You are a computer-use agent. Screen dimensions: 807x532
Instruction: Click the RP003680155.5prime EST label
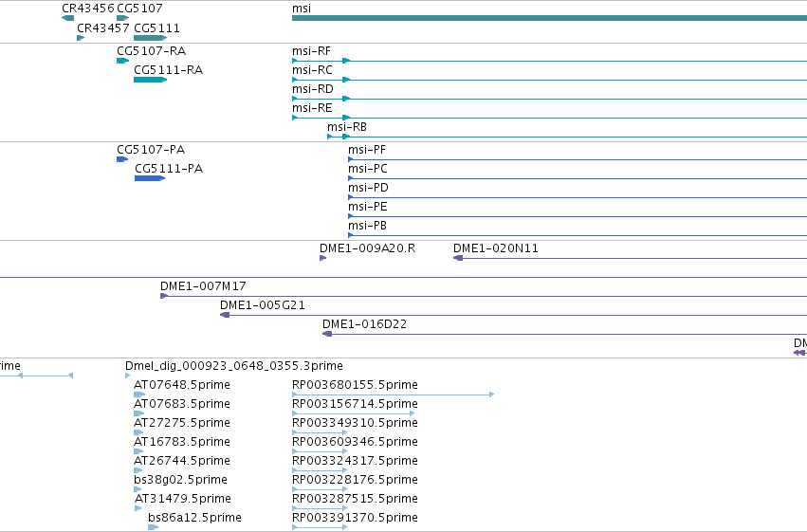point(355,385)
